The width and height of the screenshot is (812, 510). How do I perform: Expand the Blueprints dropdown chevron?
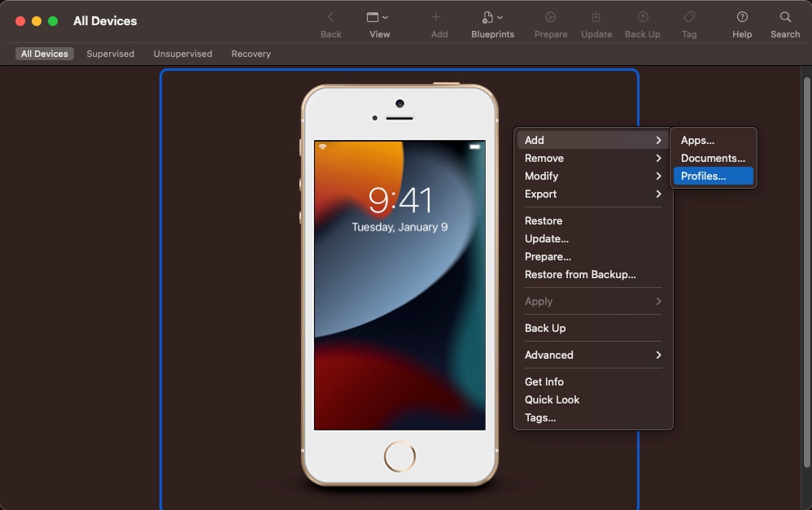[x=500, y=18]
